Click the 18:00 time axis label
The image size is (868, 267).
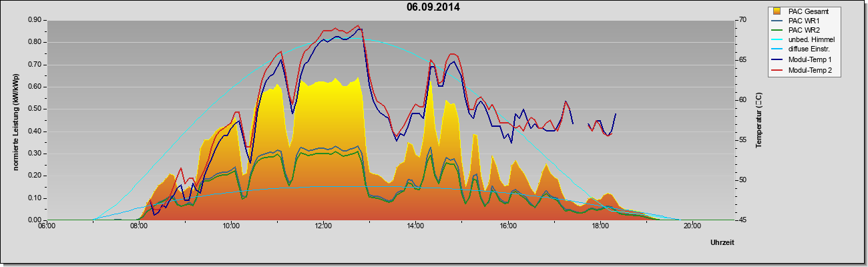(x=600, y=226)
